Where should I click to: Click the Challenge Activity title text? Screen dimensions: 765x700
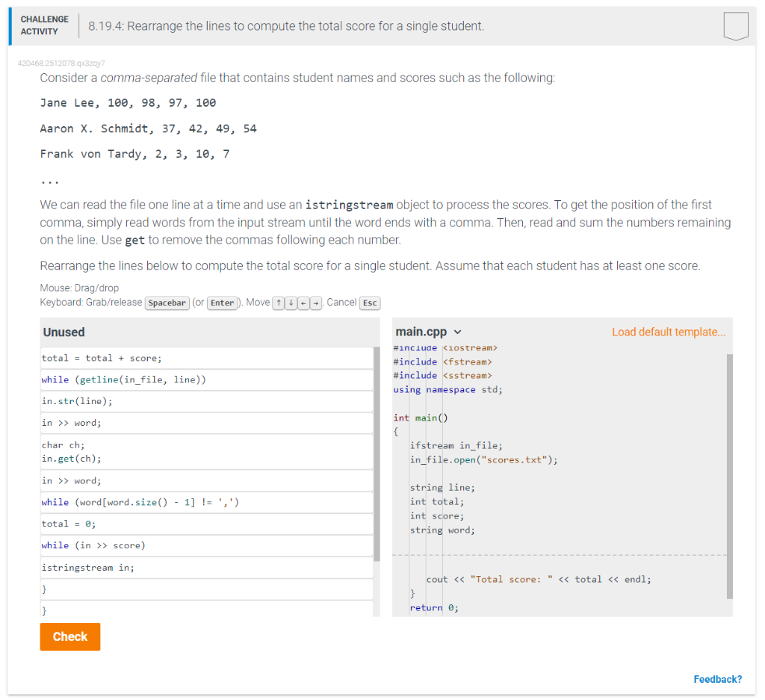286,26
